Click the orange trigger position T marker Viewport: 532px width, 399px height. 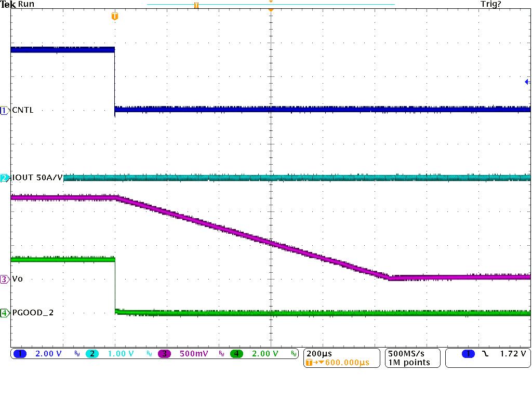click(x=114, y=16)
